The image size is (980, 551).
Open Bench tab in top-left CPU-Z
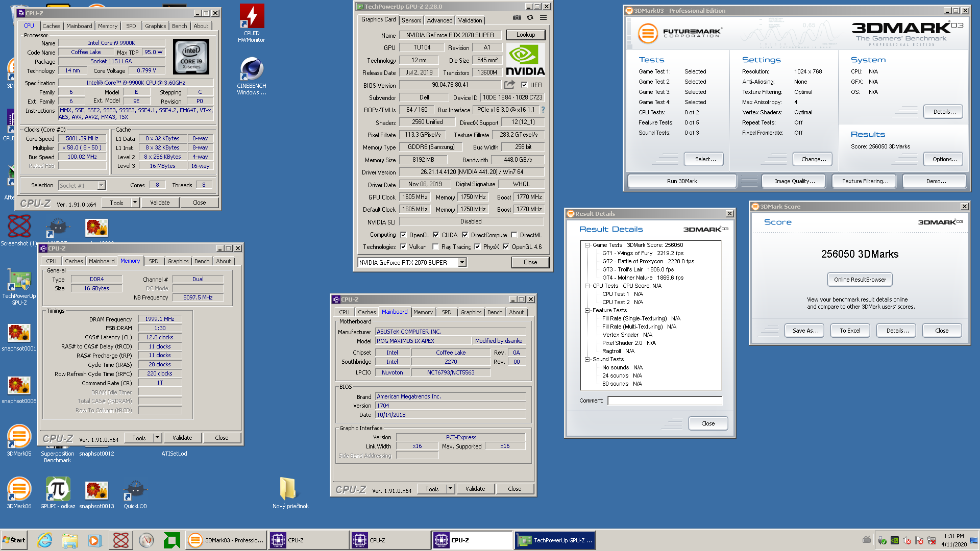[x=179, y=26]
